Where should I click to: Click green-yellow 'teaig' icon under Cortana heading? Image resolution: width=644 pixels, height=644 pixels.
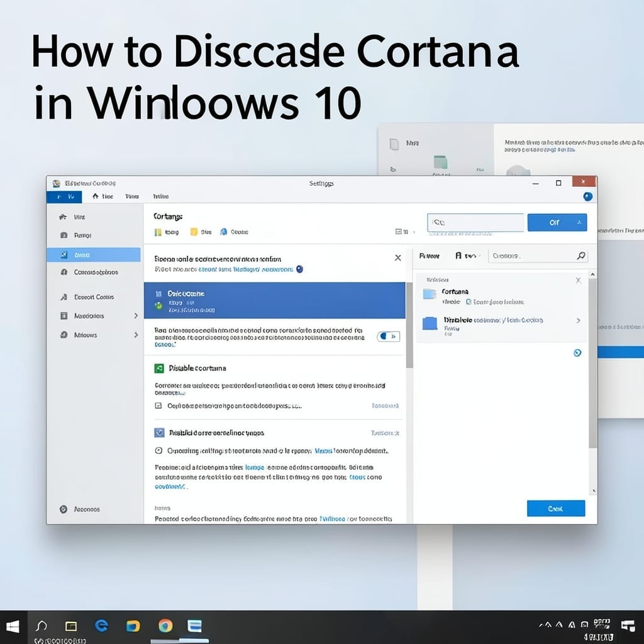(158, 233)
